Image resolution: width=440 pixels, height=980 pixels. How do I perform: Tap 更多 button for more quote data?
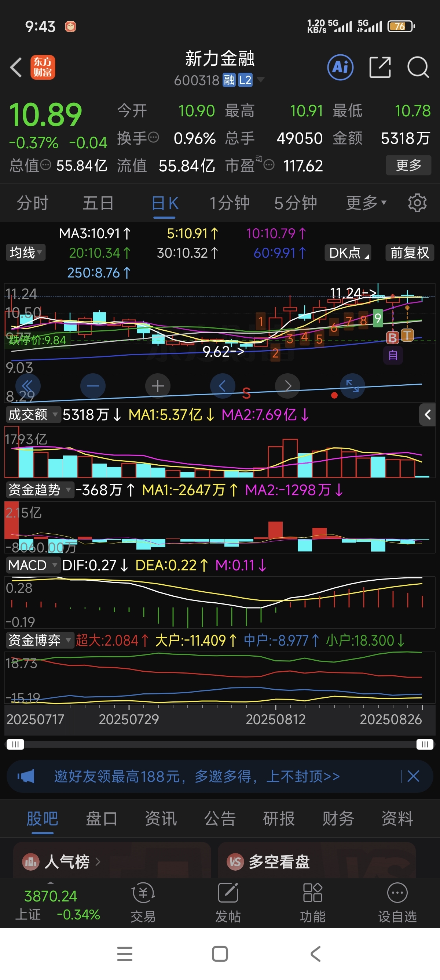[x=408, y=165]
